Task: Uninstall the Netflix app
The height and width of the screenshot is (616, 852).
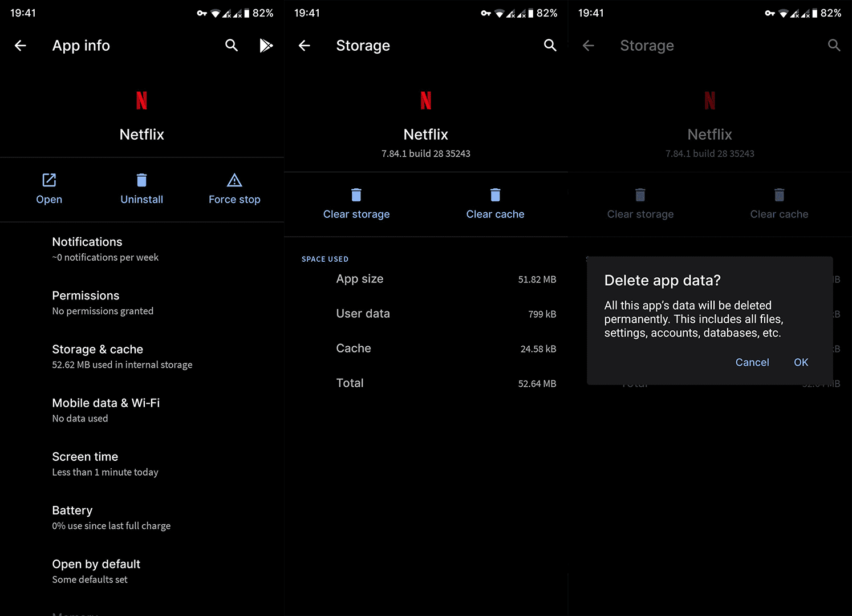Action: coord(141,189)
